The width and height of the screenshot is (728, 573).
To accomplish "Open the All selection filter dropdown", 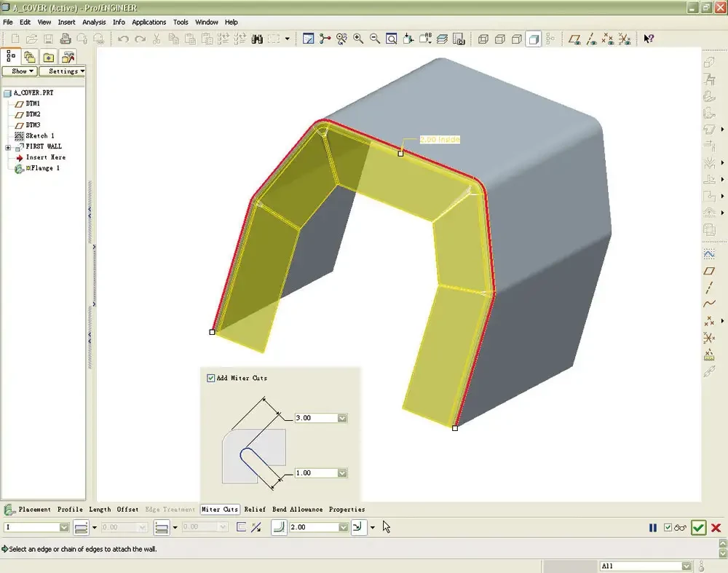I will click(x=686, y=566).
